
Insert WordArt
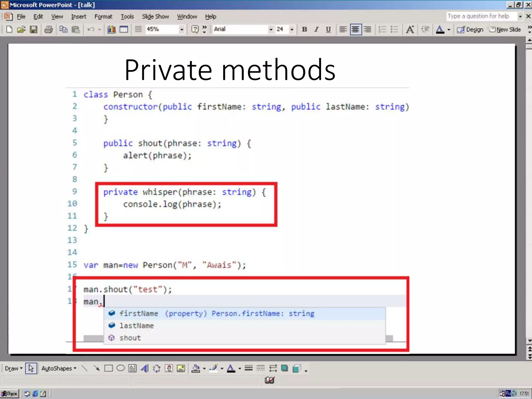coord(145,368)
